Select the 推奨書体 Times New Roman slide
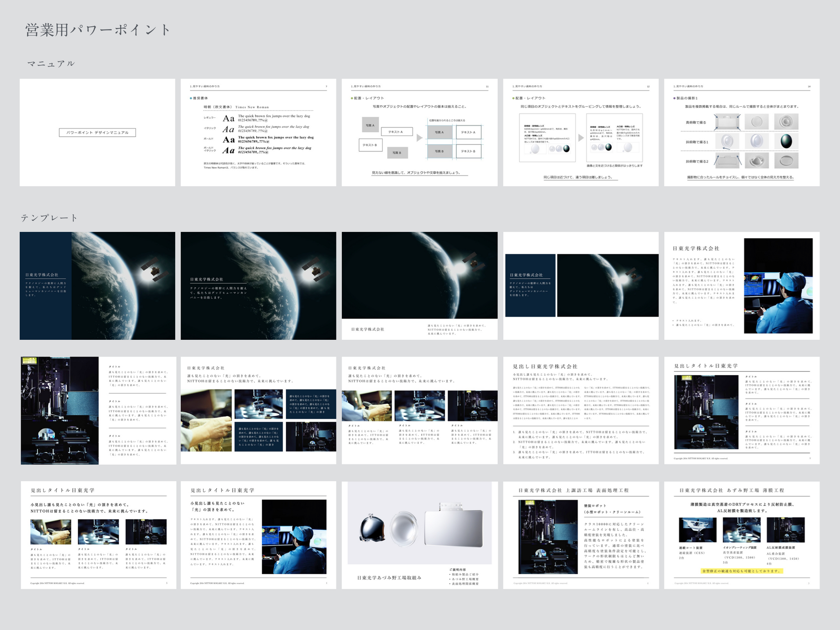This screenshot has width=840, height=630. [x=258, y=133]
